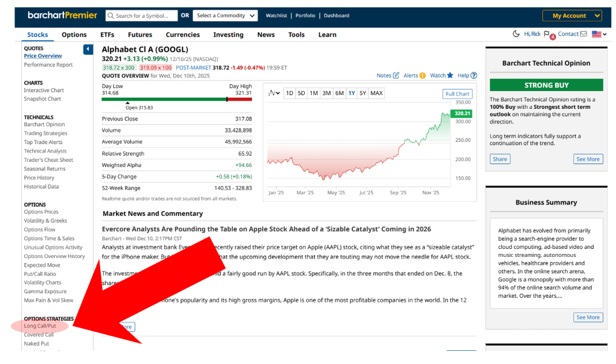Open the ETFs tab
The width and height of the screenshot is (616, 364).
107,35
